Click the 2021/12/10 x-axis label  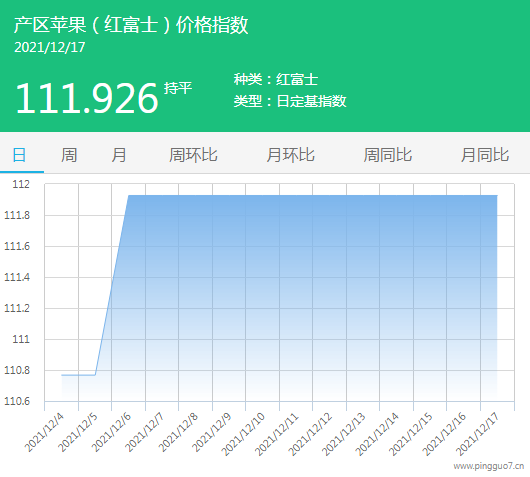point(243,435)
